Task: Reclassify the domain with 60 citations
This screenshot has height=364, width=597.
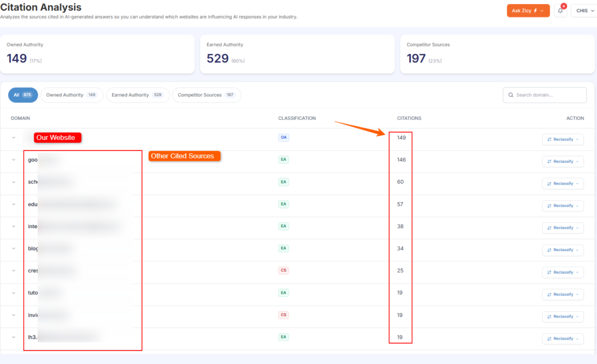Action: 563,183
